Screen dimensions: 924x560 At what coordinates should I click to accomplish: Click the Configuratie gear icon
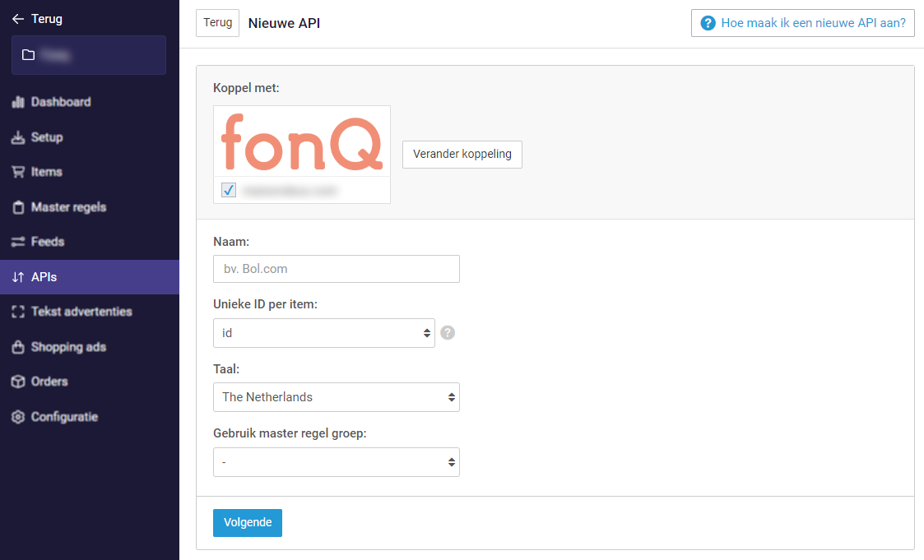pos(18,417)
